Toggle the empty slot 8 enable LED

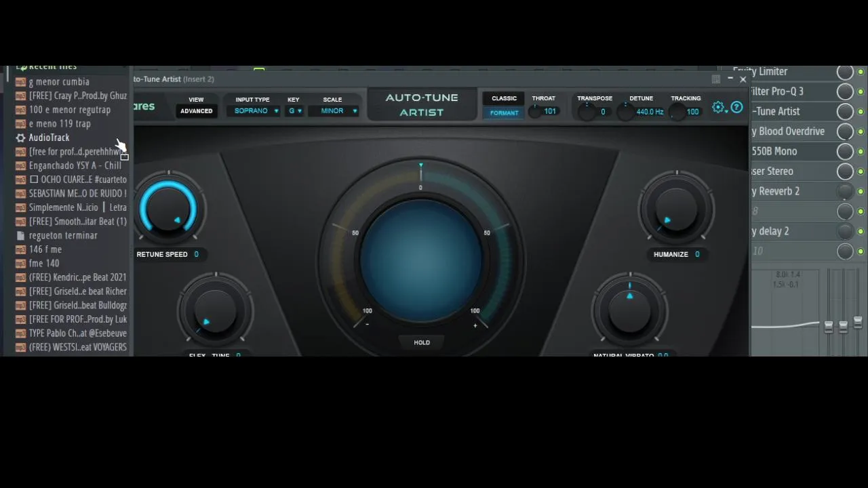click(861, 211)
